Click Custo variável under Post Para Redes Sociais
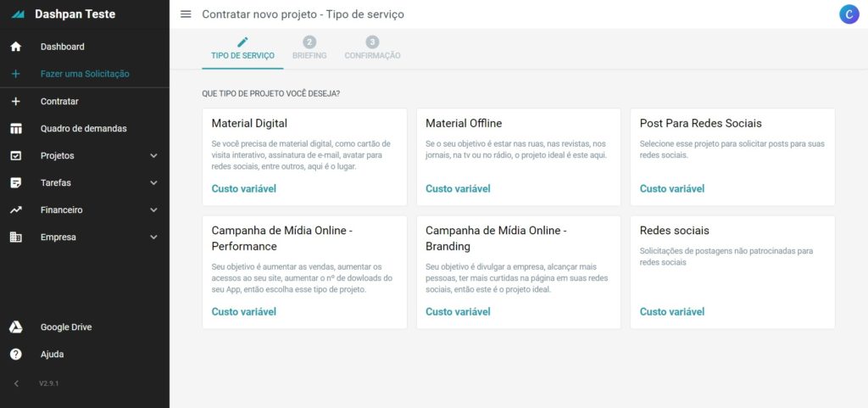The width and height of the screenshot is (868, 408). 672,189
